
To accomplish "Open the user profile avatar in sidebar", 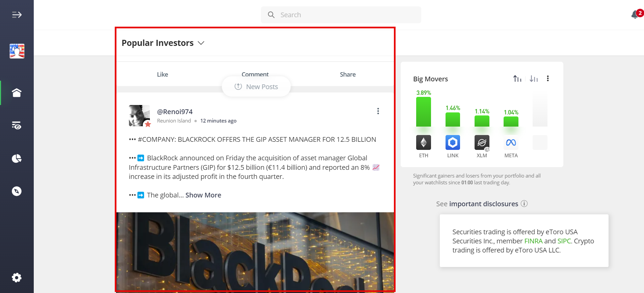I will (x=17, y=51).
